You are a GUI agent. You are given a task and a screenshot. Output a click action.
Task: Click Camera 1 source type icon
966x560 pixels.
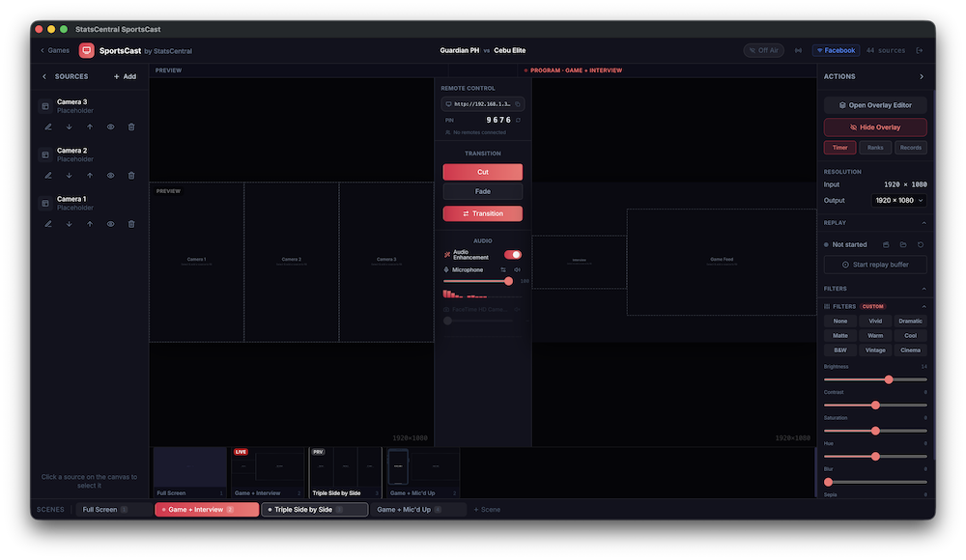pos(45,204)
